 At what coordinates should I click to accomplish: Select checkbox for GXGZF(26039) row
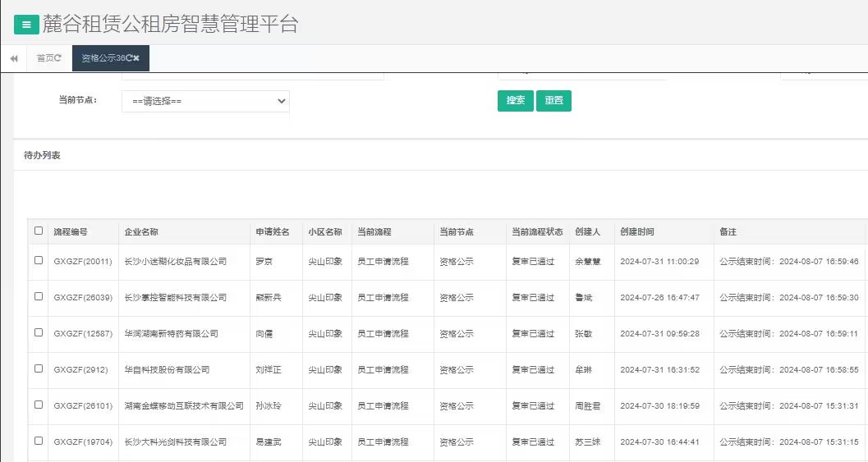[x=39, y=296]
